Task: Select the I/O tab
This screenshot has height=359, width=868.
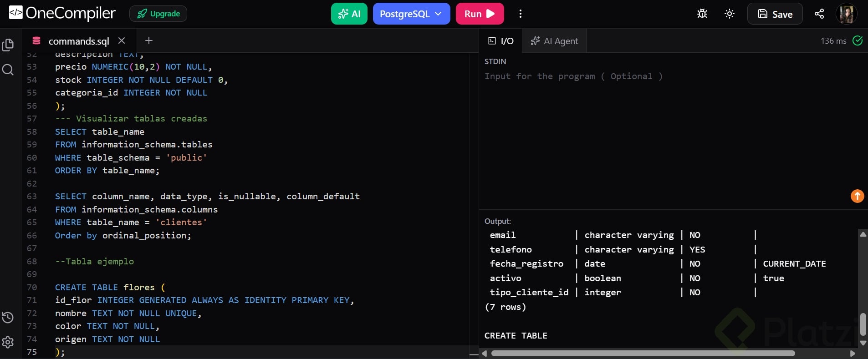Action: tap(501, 41)
